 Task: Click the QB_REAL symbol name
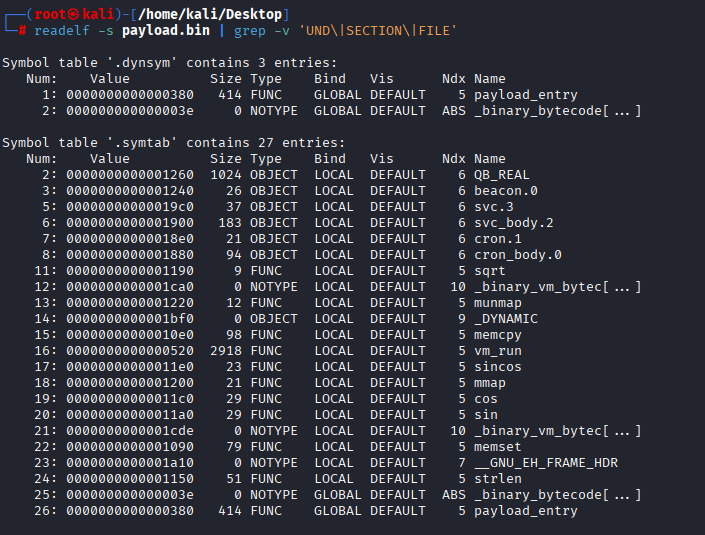tap(501, 174)
